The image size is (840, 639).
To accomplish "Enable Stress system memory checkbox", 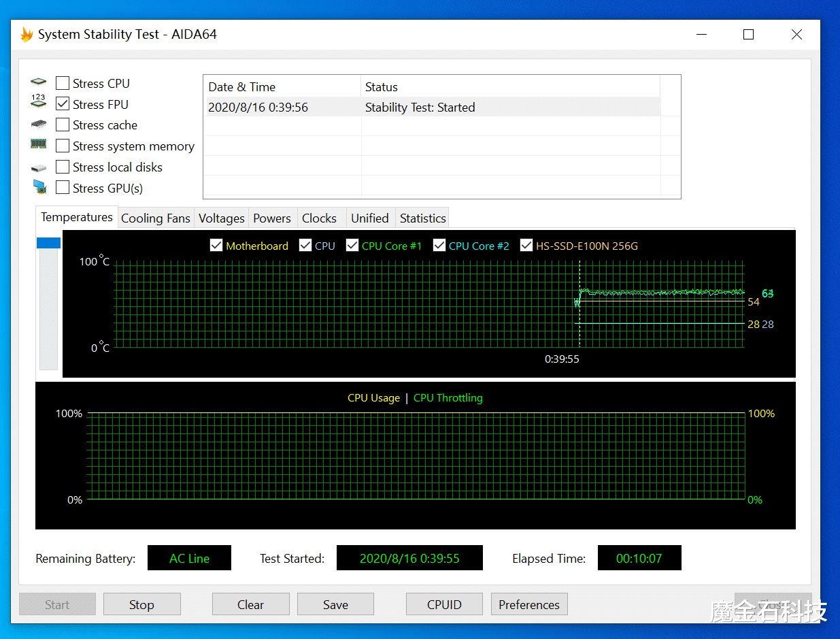I will tap(63, 146).
